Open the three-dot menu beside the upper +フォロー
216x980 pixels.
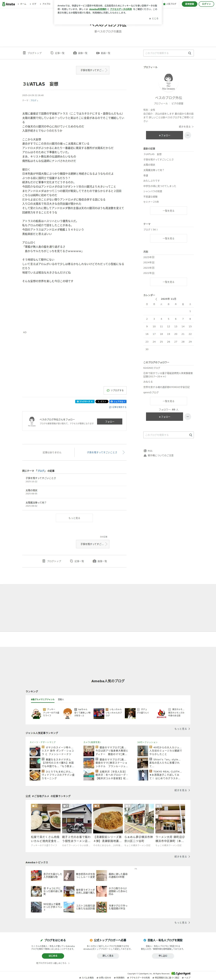coord(188,135)
